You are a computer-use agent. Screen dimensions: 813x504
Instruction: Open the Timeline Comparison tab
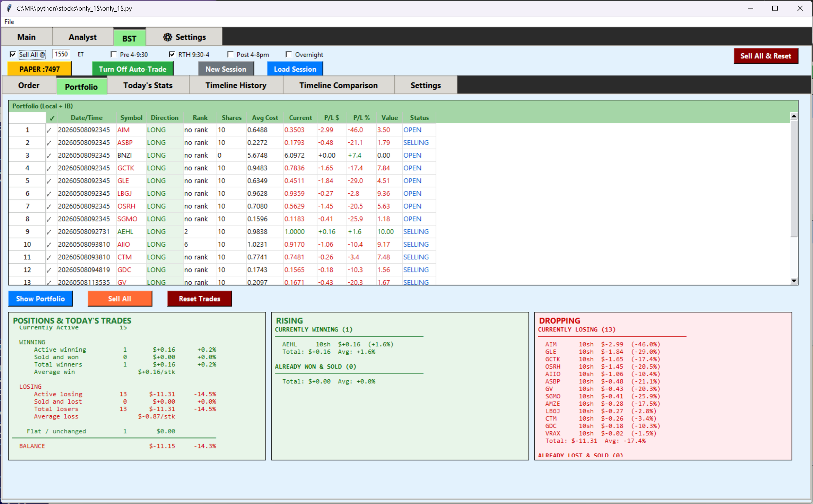click(338, 85)
